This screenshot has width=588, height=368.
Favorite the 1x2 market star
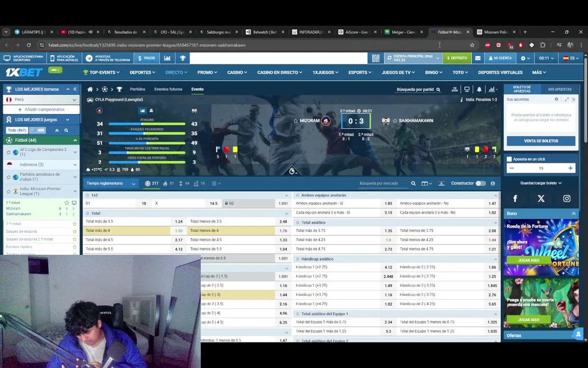[87, 195]
